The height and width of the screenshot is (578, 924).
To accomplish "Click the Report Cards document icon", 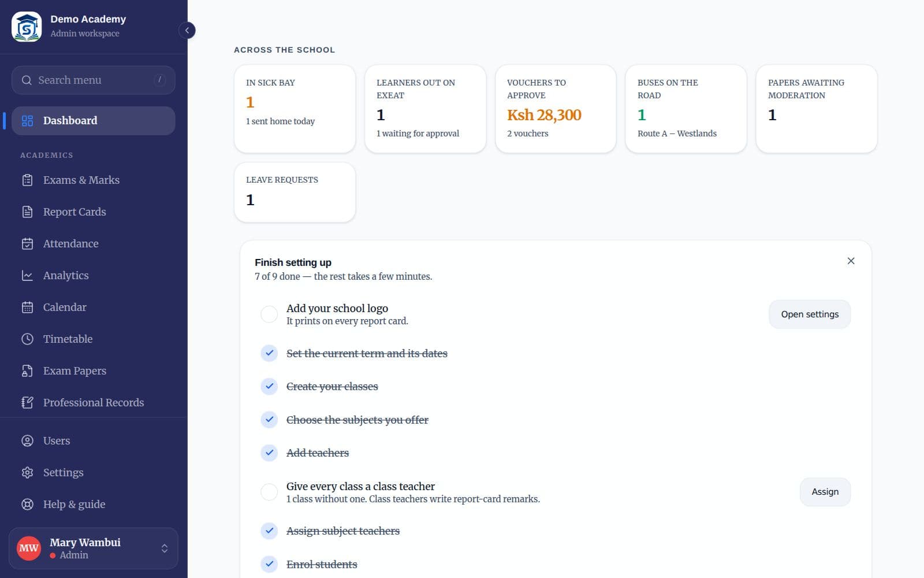I will click(x=27, y=212).
